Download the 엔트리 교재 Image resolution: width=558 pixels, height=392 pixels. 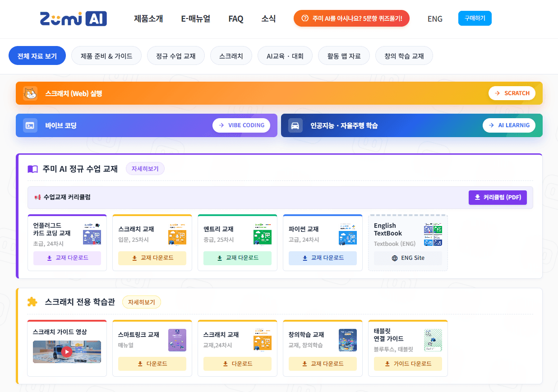(237, 258)
